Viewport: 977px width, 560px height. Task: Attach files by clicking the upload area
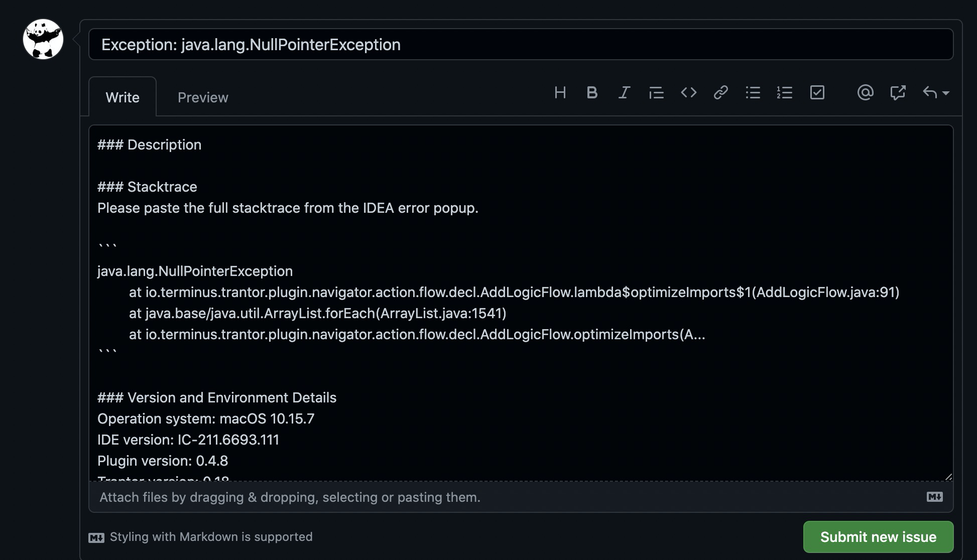pos(521,497)
